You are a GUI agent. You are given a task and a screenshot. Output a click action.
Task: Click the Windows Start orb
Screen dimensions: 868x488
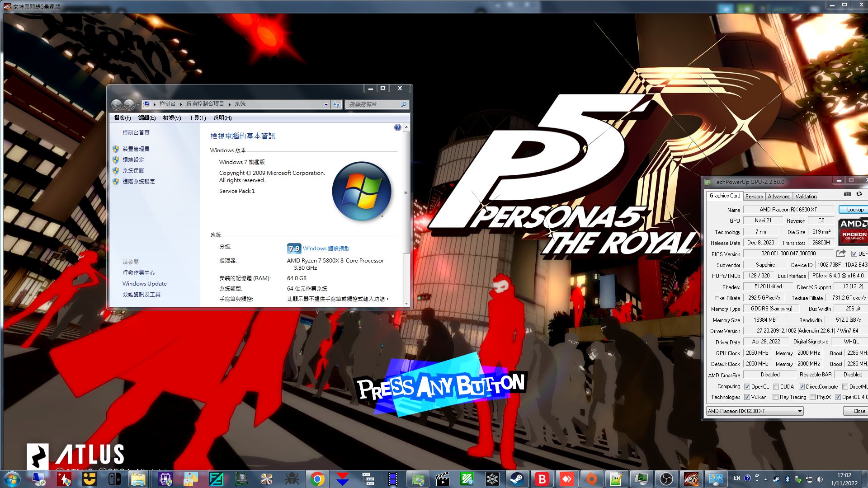tap(12, 479)
